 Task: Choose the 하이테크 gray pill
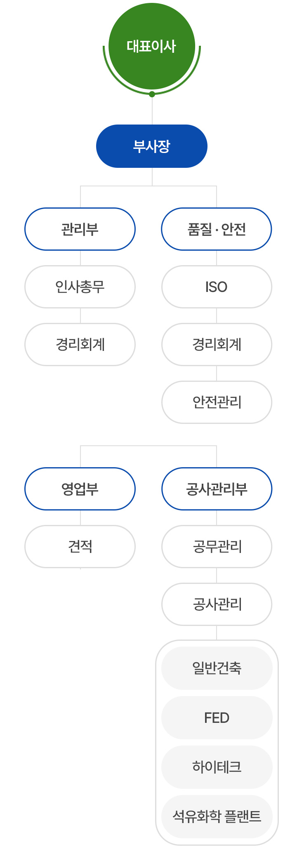point(217,767)
